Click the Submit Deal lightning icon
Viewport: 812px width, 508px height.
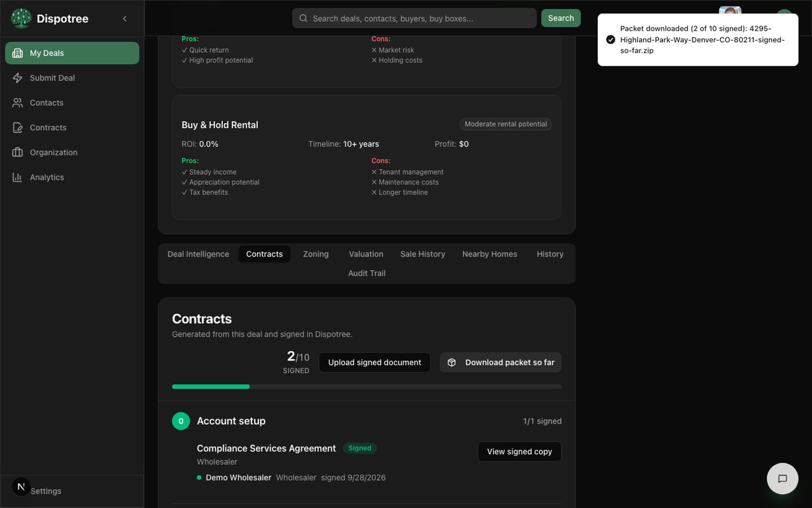pos(17,78)
